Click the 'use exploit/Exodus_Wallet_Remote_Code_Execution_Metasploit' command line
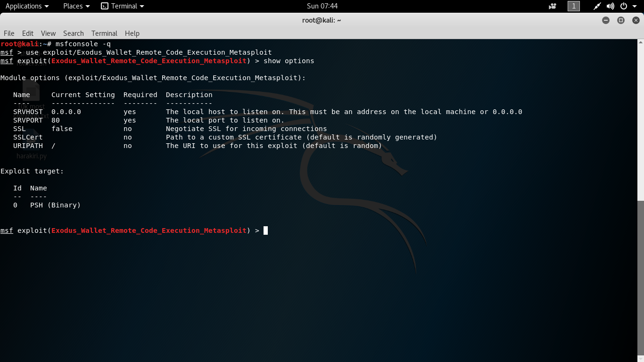The width and height of the screenshot is (644, 362). point(149,52)
